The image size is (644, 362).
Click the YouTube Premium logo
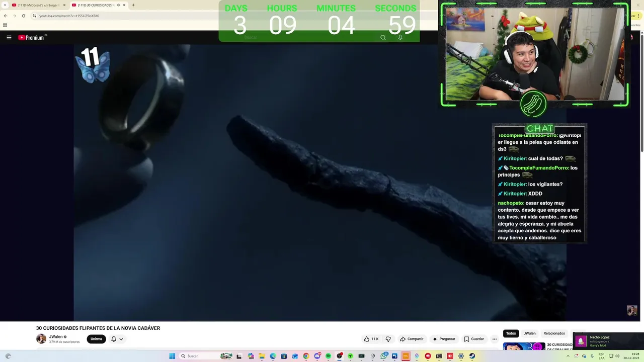[32, 37]
